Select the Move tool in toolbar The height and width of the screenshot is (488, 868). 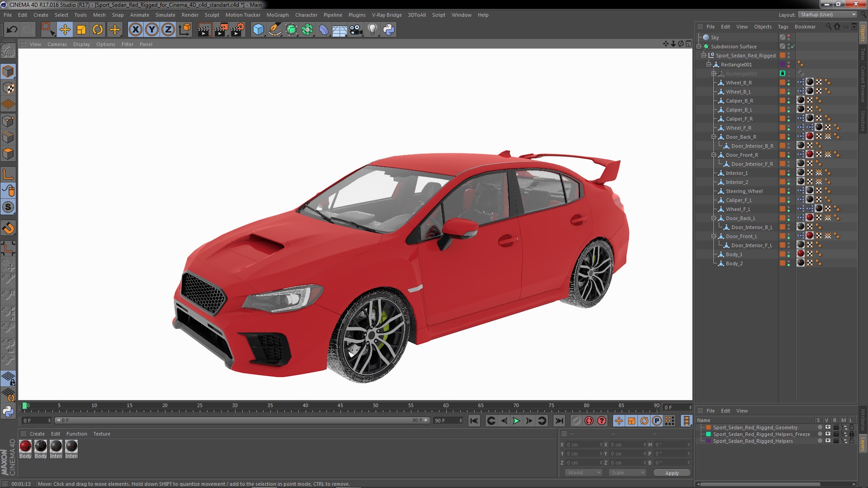coord(65,30)
